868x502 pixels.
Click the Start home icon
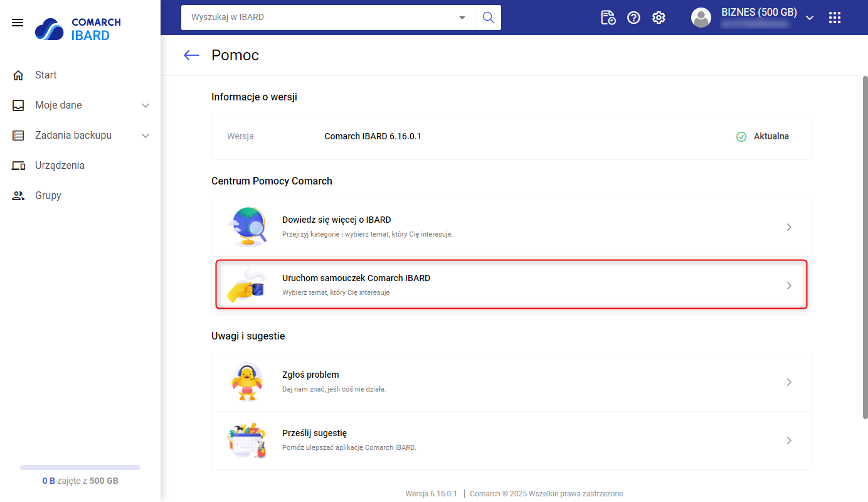click(x=18, y=75)
